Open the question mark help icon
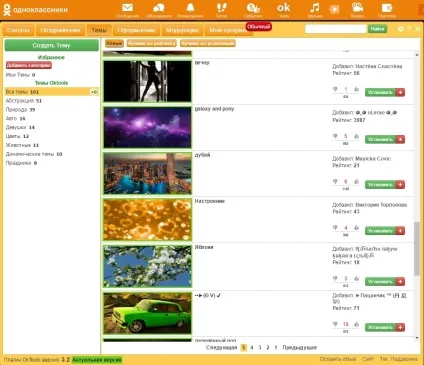Viewport: 424px width, 365px height. tap(409, 29)
